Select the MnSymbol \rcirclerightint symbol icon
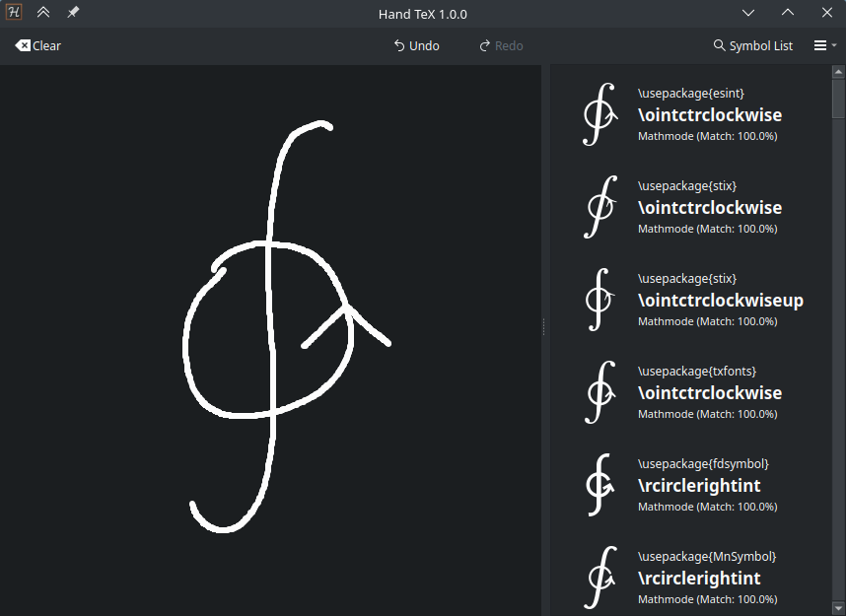846x616 pixels. coord(599,579)
